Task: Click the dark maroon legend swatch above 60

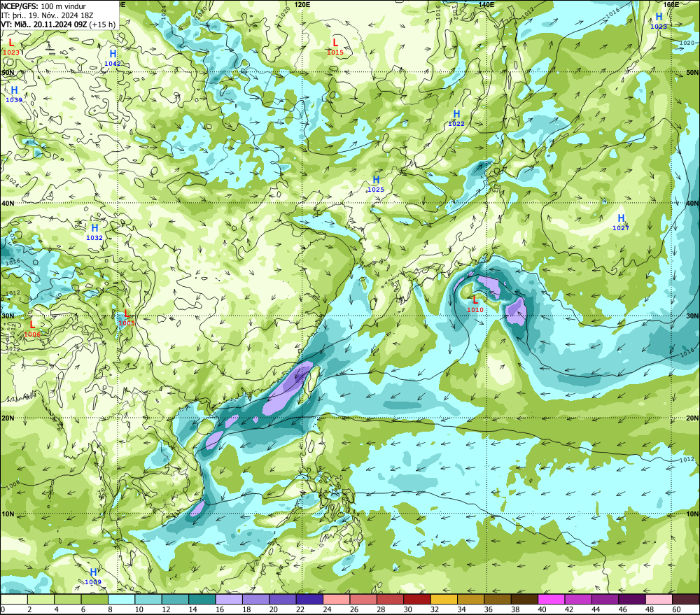Action: (x=686, y=599)
